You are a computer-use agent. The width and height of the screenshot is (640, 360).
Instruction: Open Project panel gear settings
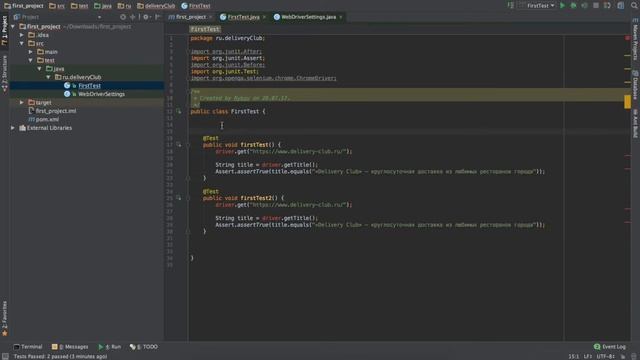[x=146, y=17]
